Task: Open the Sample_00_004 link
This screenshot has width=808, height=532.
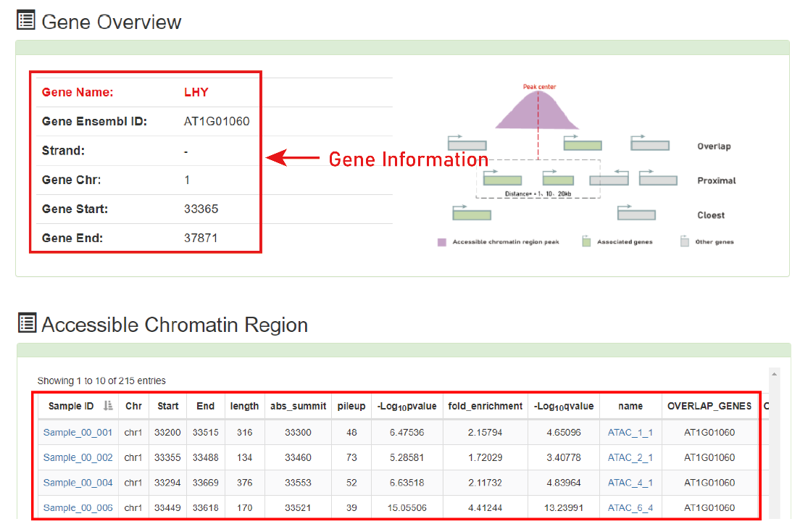Action: (78, 483)
